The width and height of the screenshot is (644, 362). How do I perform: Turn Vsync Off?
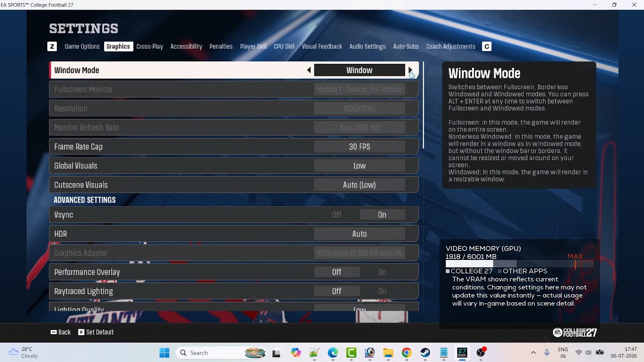[x=337, y=215]
